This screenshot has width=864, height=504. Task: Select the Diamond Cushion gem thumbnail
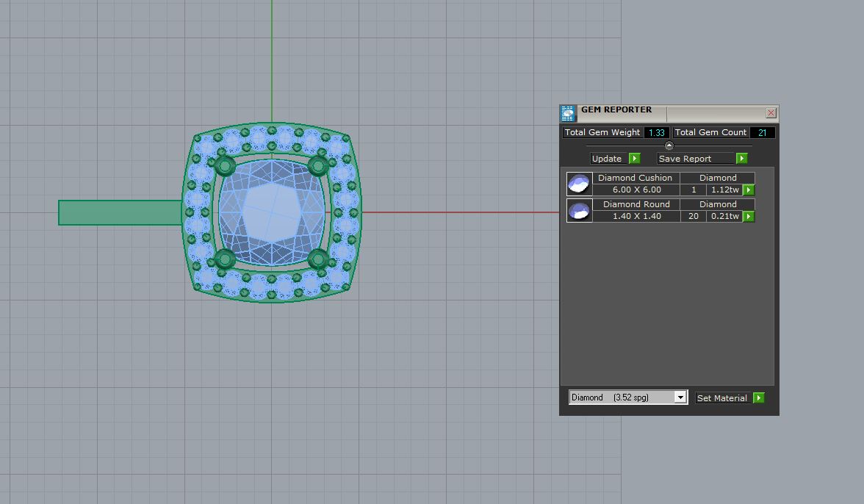click(x=579, y=184)
